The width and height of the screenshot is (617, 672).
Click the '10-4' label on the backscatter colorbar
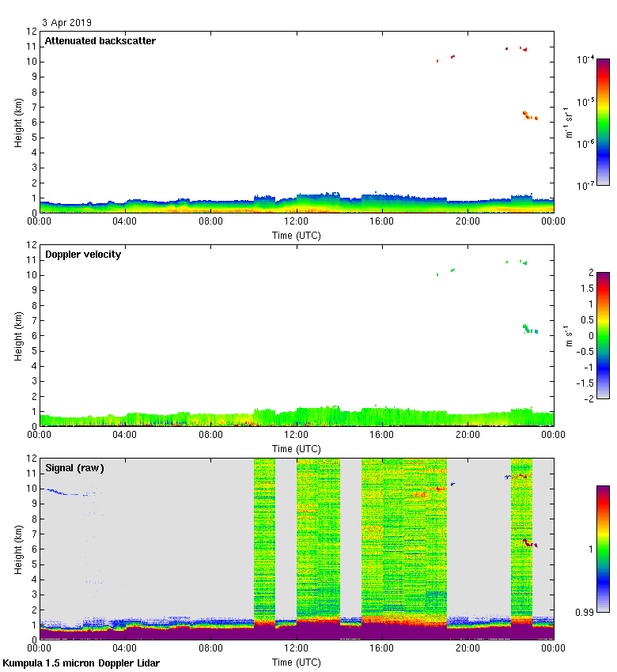click(x=586, y=60)
